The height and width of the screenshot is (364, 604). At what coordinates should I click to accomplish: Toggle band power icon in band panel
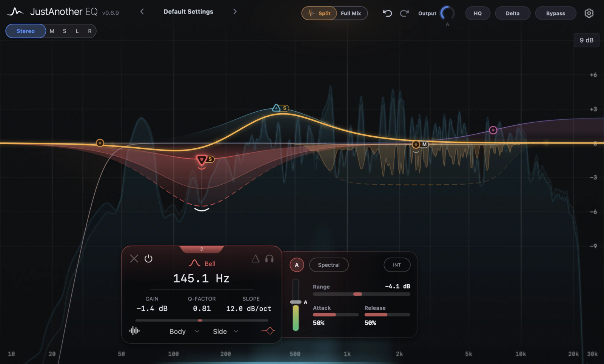coord(148,259)
